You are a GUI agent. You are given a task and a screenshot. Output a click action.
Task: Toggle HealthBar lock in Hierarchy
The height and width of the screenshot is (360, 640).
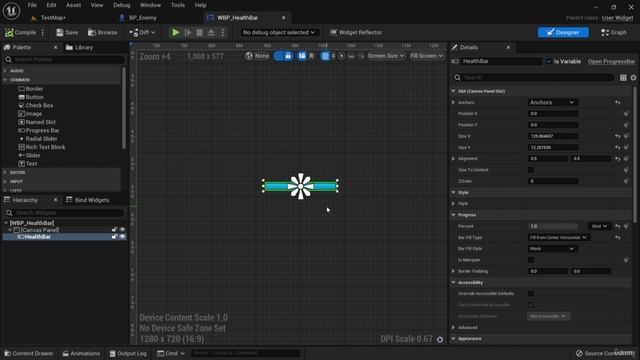(x=114, y=237)
